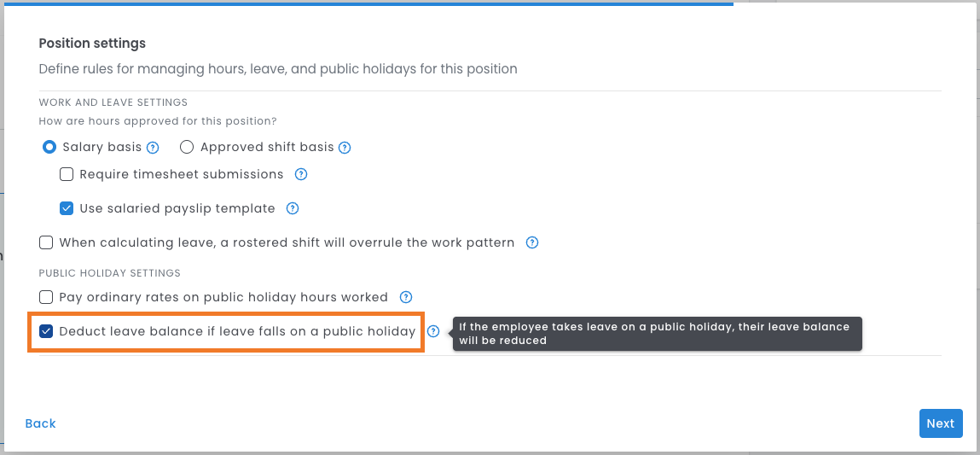Click help icon next to Approved shift basis
Image resolution: width=980 pixels, height=455 pixels.
pyautogui.click(x=345, y=148)
